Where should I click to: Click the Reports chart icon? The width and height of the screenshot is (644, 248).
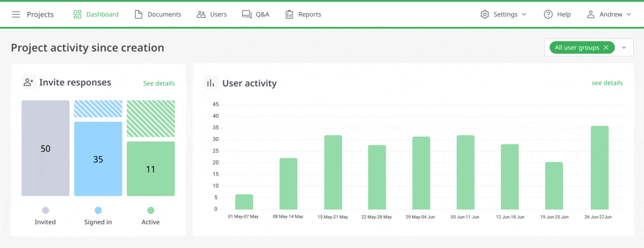tap(289, 14)
